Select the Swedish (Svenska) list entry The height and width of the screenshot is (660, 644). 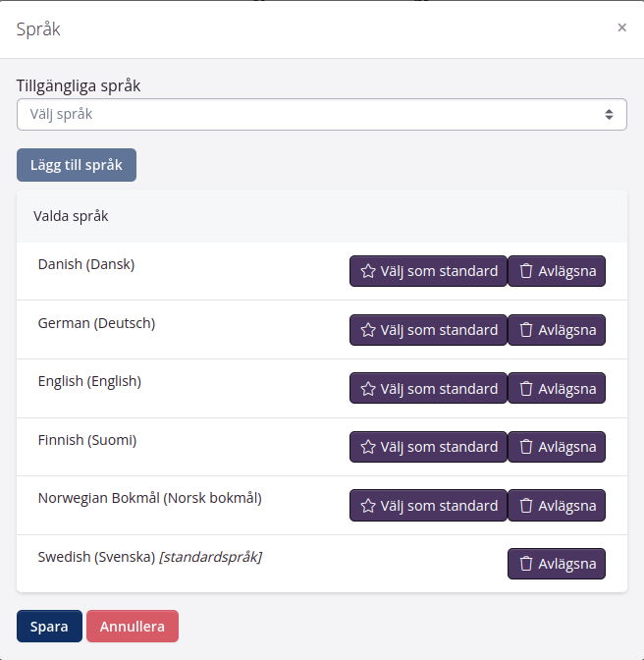96,557
